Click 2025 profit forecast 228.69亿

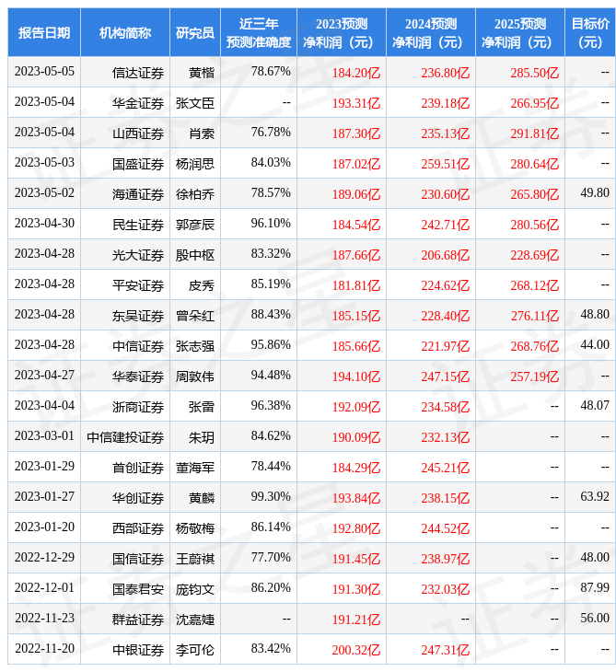tap(535, 255)
